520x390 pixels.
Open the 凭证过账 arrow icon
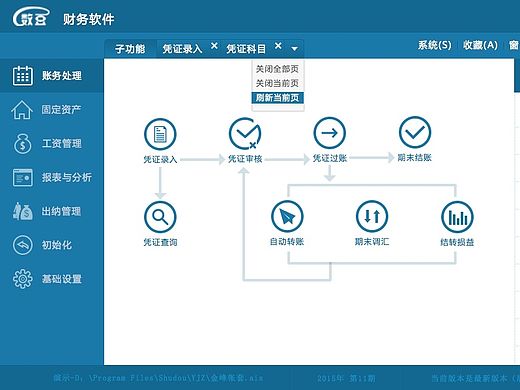click(x=330, y=133)
